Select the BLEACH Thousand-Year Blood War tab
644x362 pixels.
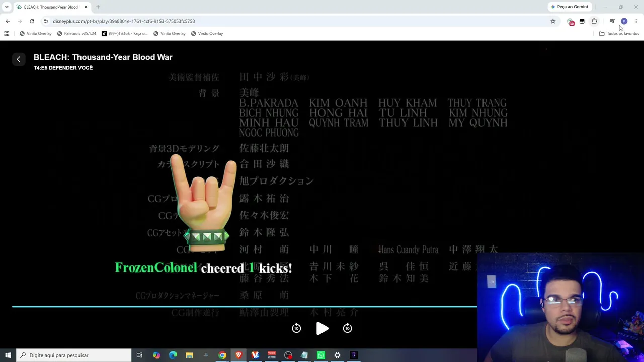point(52,7)
